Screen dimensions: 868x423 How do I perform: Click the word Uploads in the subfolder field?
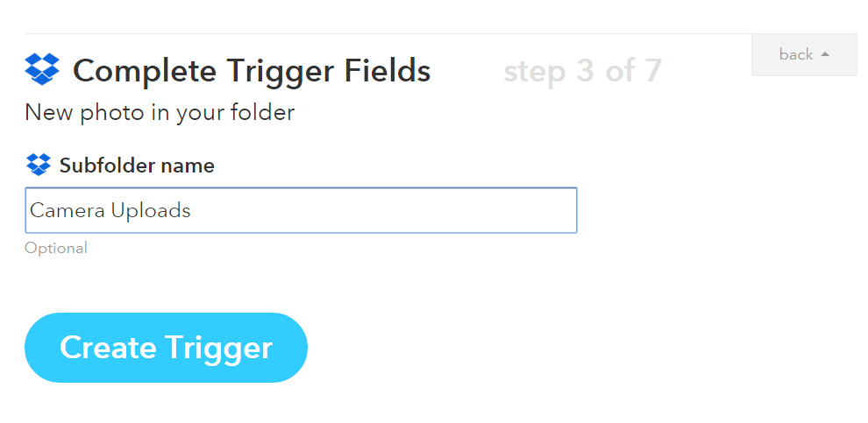click(x=151, y=211)
